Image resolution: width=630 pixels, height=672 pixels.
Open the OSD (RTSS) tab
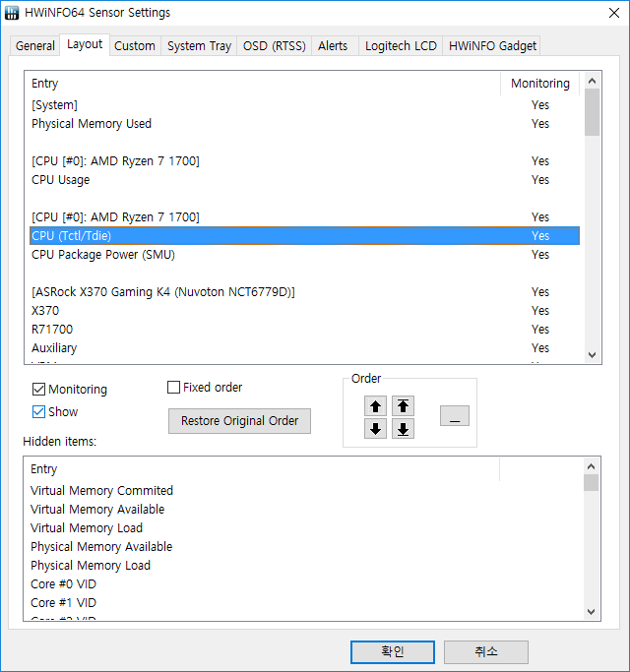pyautogui.click(x=275, y=46)
